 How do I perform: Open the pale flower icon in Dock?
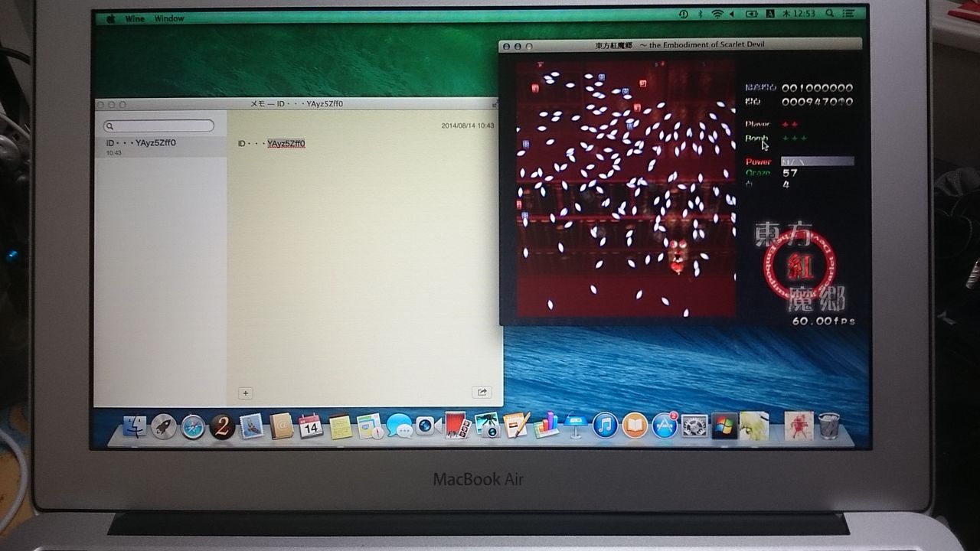coord(754,425)
